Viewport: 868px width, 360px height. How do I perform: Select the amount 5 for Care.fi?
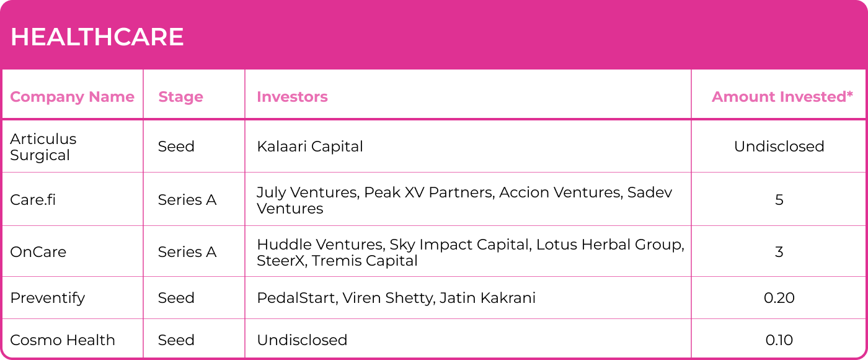(779, 200)
